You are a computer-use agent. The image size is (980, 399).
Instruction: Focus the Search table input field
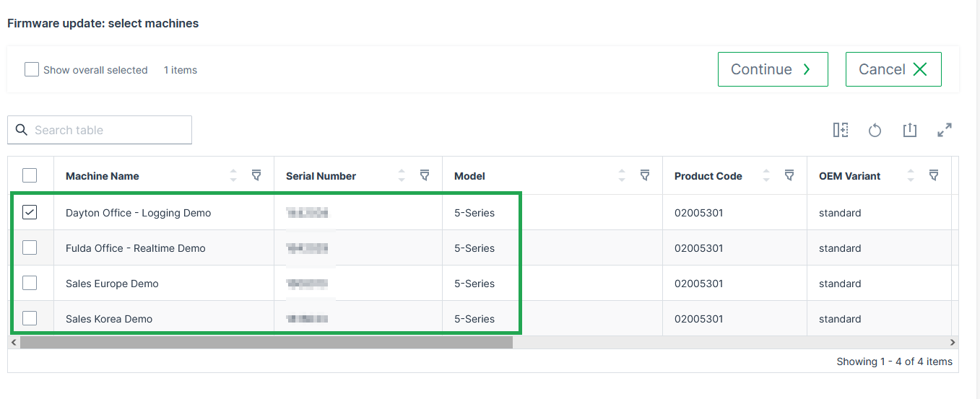point(108,130)
